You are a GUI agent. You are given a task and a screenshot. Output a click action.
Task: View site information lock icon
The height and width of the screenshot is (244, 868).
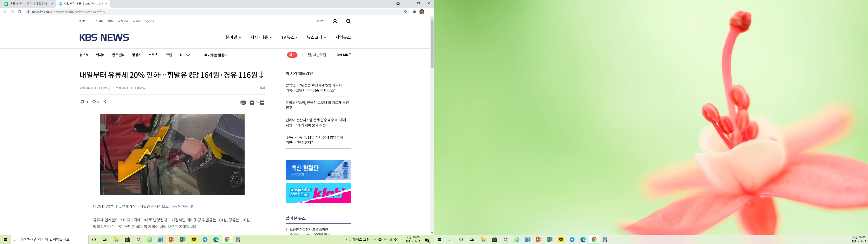point(28,12)
